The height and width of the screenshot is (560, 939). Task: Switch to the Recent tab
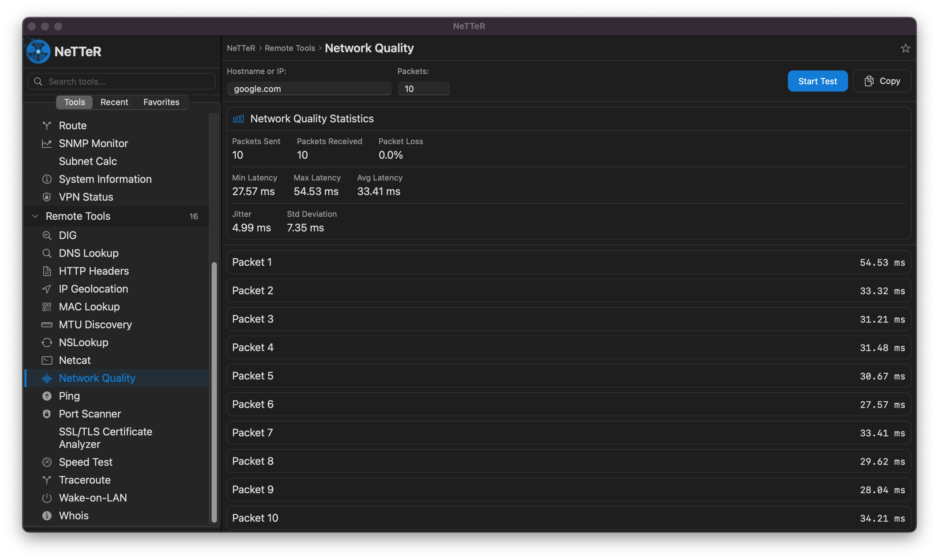(x=114, y=102)
